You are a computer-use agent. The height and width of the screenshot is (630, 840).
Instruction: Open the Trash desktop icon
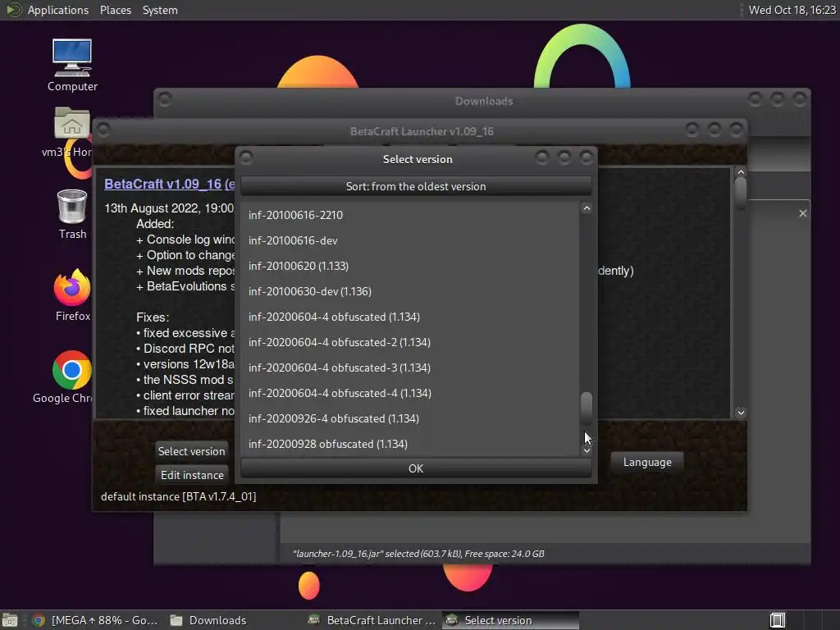(x=72, y=214)
